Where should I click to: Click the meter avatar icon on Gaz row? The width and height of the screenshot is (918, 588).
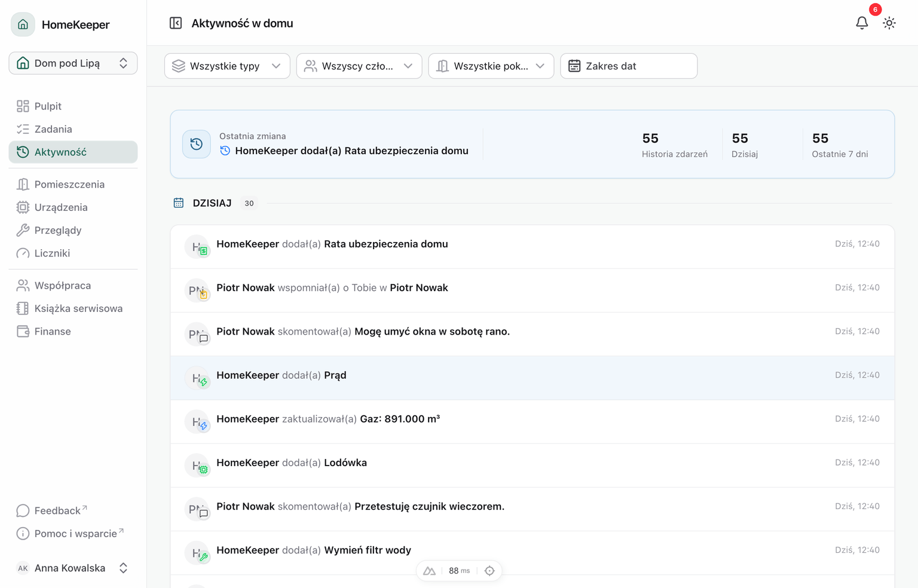pos(197,422)
